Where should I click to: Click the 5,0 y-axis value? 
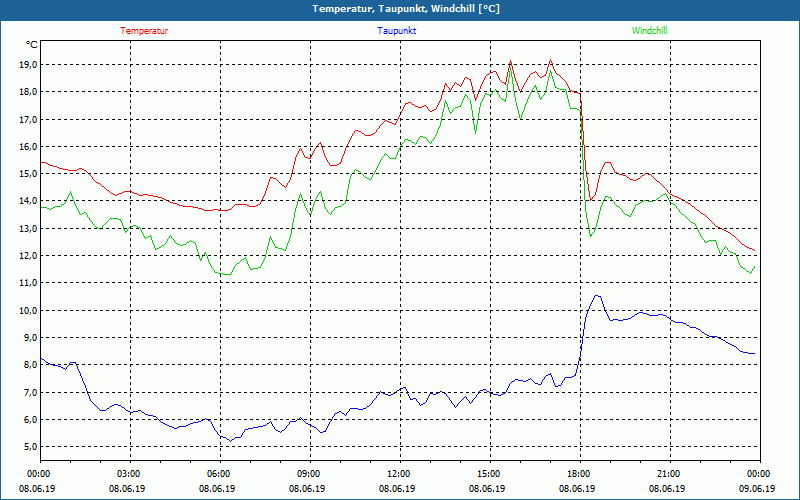pos(31,446)
